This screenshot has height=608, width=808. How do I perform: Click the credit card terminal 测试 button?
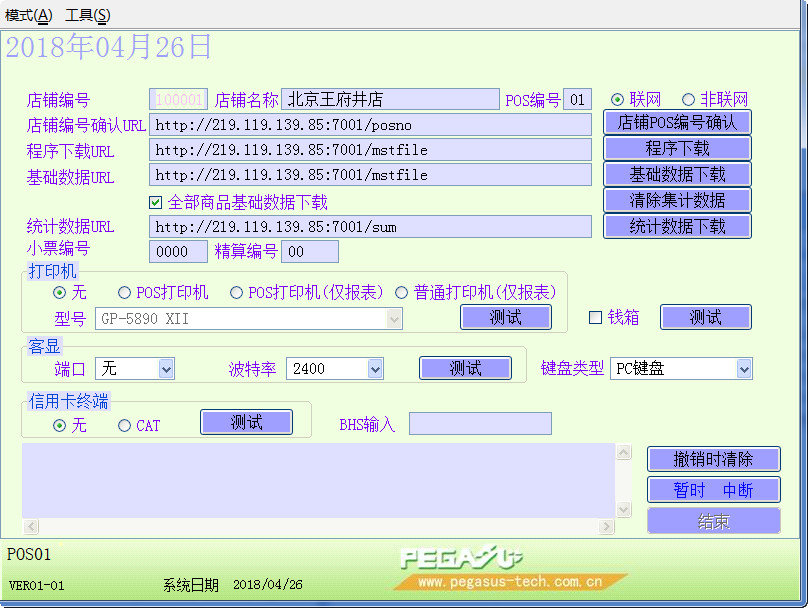[x=246, y=422]
